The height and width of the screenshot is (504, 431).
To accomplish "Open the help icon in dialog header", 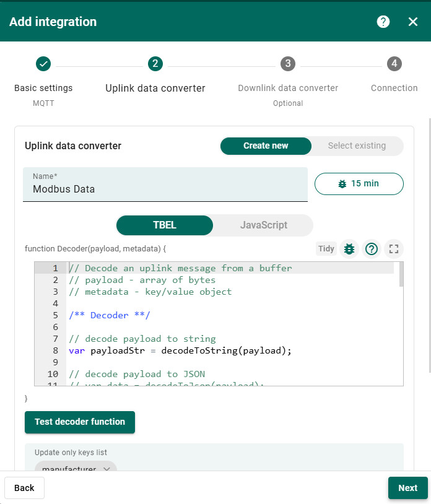I will tap(383, 22).
